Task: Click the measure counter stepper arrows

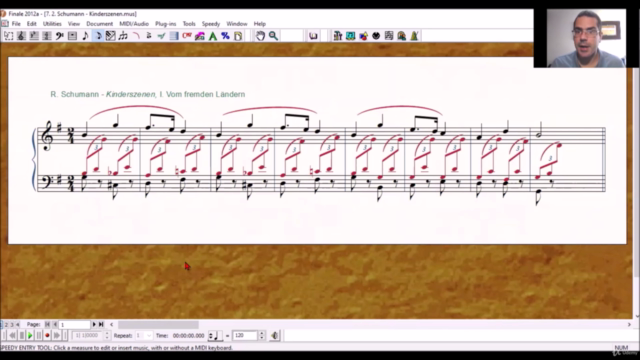Action: pos(107,336)
